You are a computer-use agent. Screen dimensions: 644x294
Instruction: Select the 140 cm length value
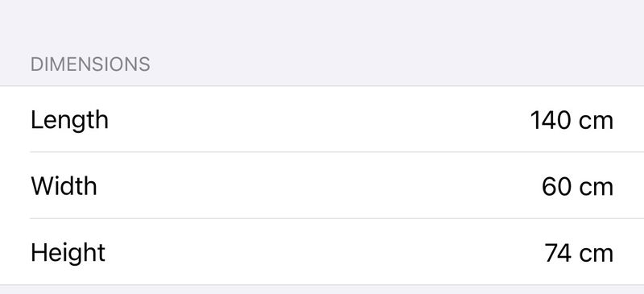click(x=572, y=121)
